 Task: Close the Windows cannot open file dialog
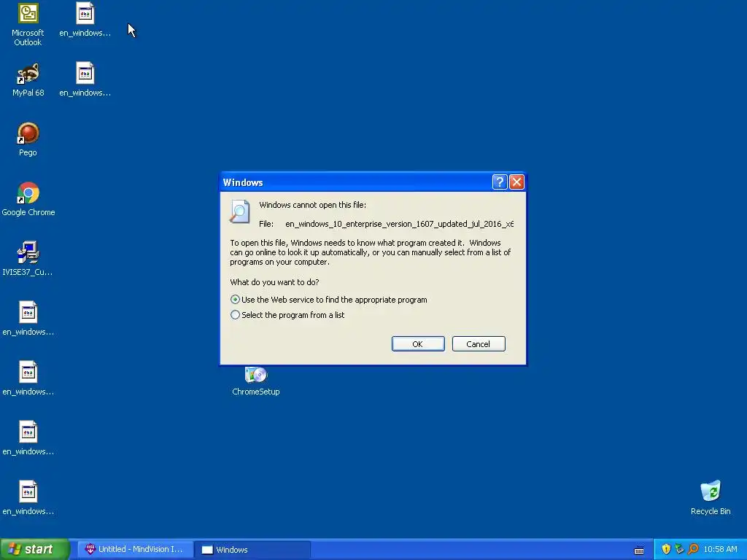[x=517, y=182]
